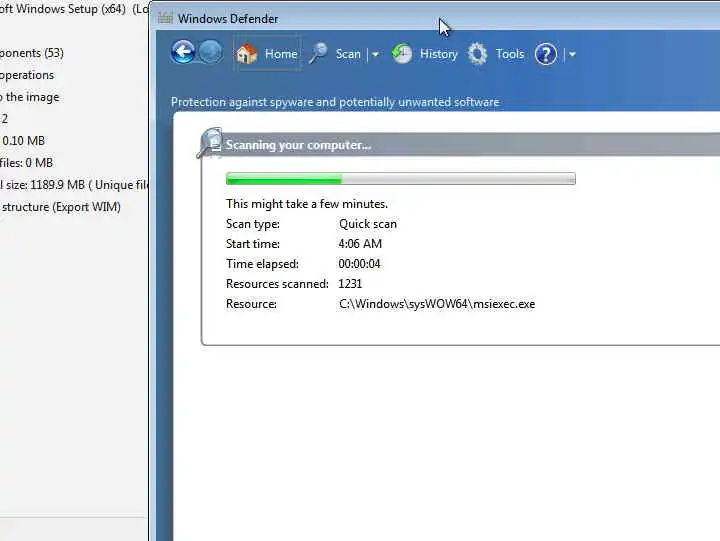Open the Home page label
The image size is (720, 541).
(x=281, y=54)
